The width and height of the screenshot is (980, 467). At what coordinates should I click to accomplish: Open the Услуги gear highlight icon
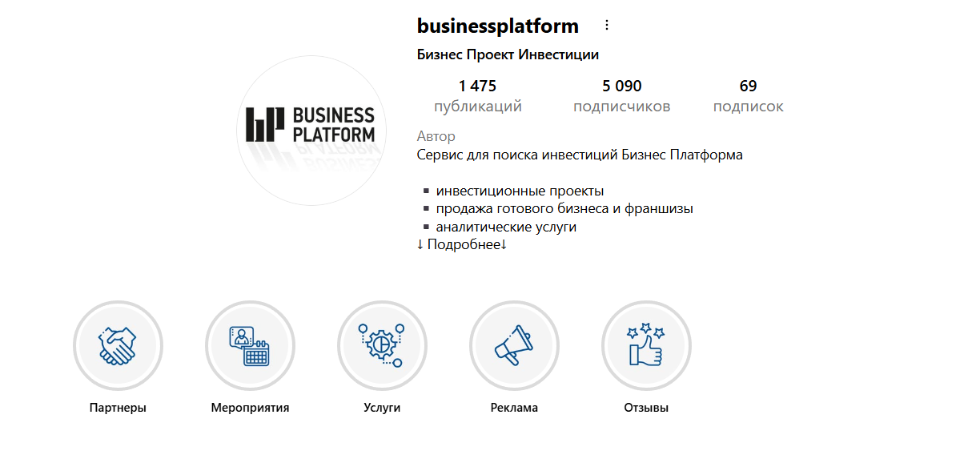coord(382,345)
